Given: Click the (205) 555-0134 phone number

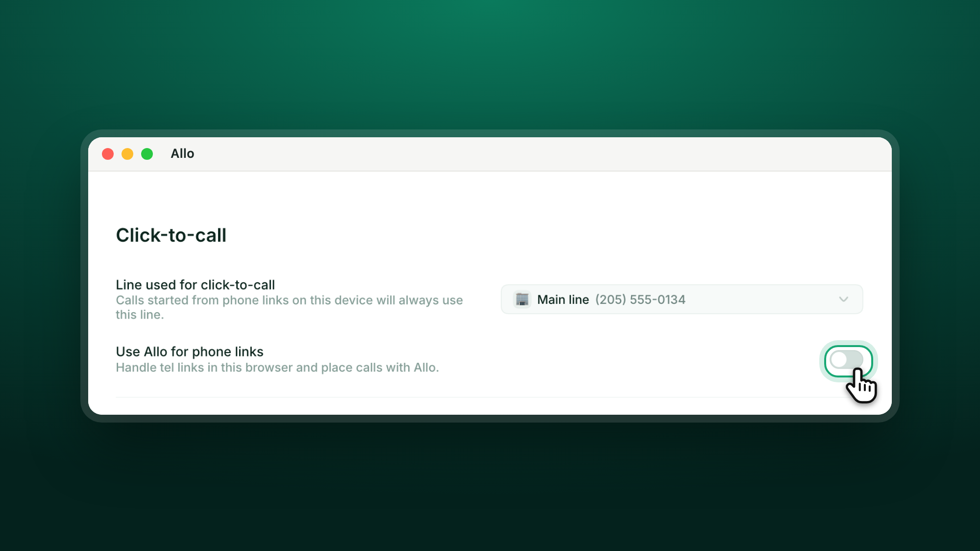Looking at the screenshot, I should 640,300.
